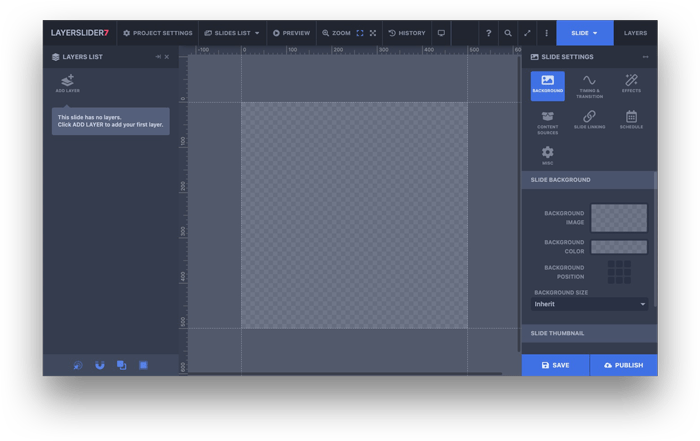The height and width of the screenshot is (441, 700).
Task: Click the Preview play button
Action: pyautogui.click(x=291, y=33)
